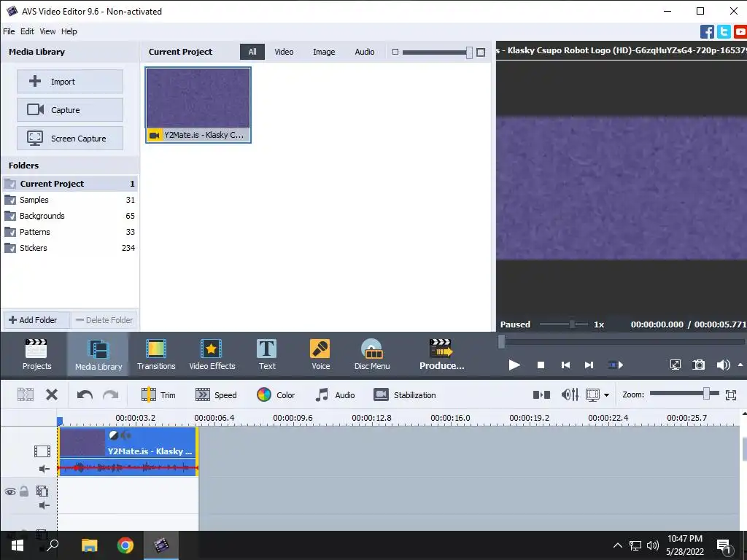Image resolution: width=747 pixels, height=560 pixels.
Task: Open the Help menu
Action: (x=69, y=31)
